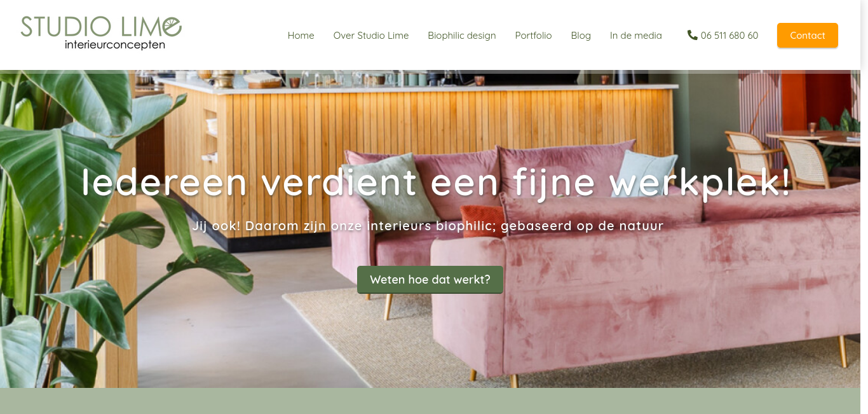Image resolution: width=868 pixels, height=414 pixels.
Task: Click the subheading about biophilic interiors
Action: point(428,226)
